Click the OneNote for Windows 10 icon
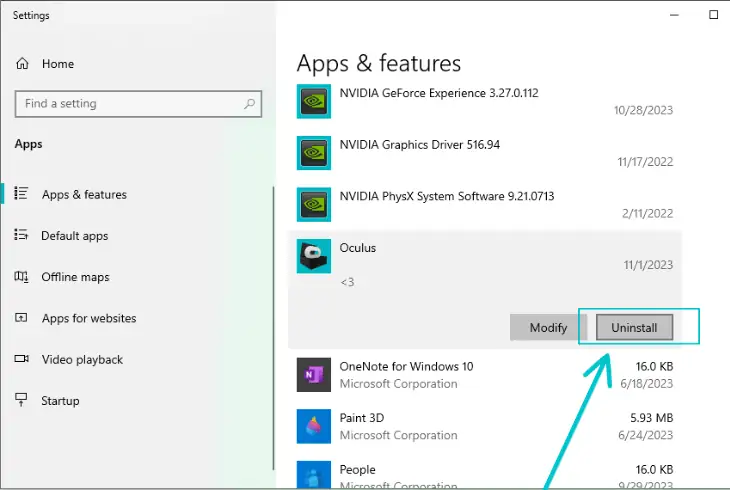 pos(314,374)
